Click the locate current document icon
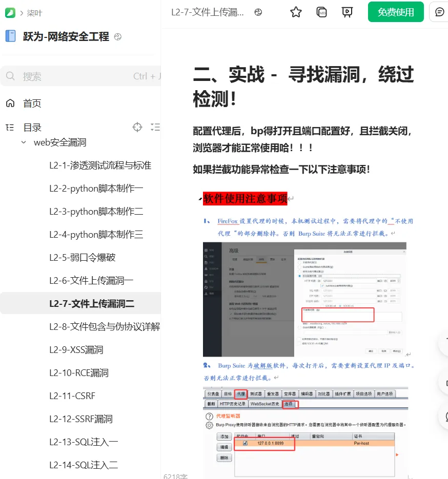Viewport: 448px width, 479px height. 137,127
